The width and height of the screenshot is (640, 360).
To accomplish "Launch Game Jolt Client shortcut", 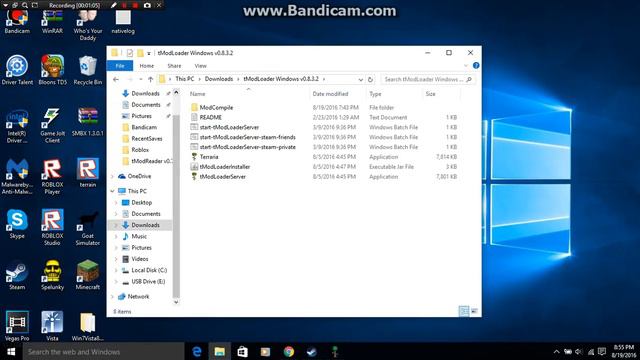I will pos(52,126).
